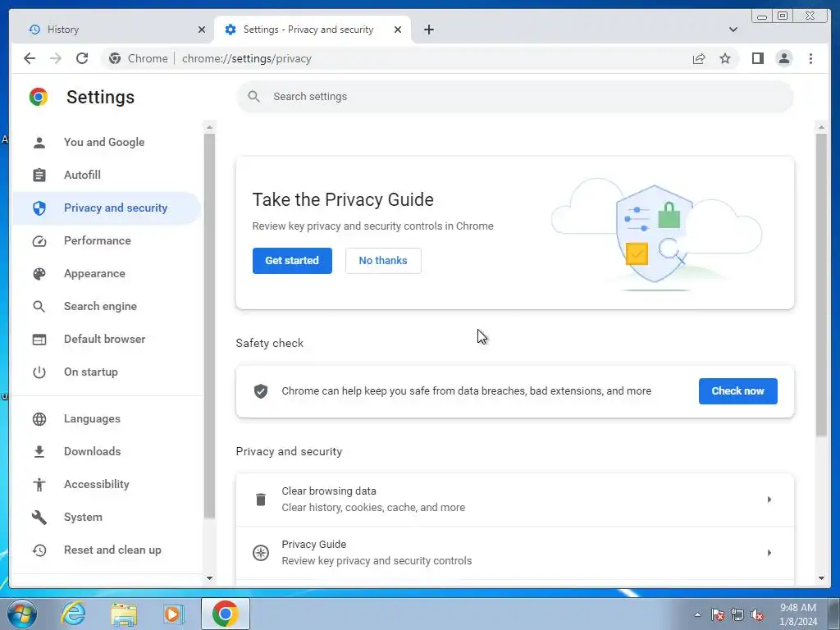Go to Appearance settings
Viewport: 840px width, 630px height.
(95, 274)
